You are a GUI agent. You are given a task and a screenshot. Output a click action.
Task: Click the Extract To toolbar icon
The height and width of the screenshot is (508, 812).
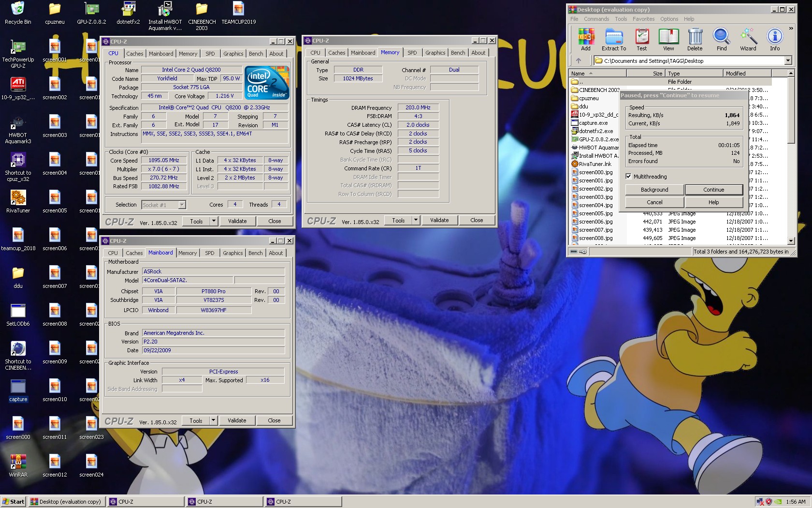[614, 39]
